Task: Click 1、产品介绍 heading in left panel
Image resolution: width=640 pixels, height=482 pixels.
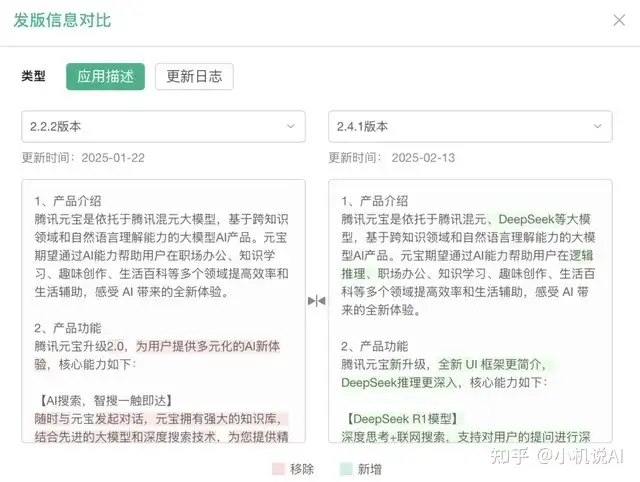Action: coord(68,201)
